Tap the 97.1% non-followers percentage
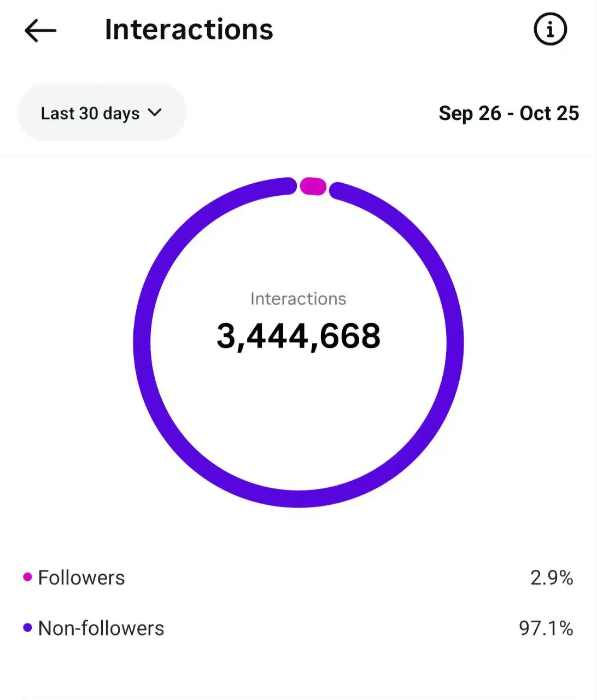Screen dimensions: 597x700 pyautogui.click(x=546, y=628)
